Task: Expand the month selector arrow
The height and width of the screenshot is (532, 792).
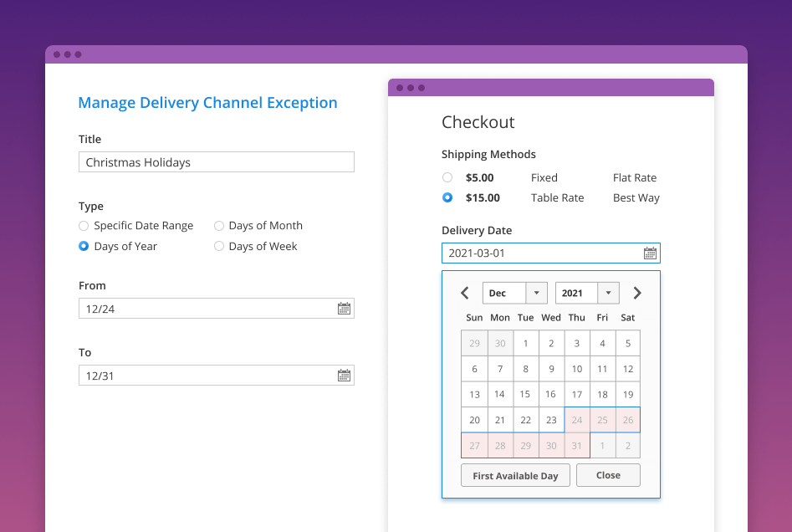Action: point(535,293)
